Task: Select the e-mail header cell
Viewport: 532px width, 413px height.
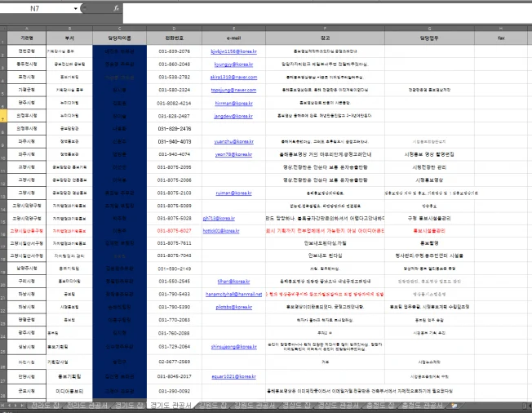Action: pos(233,38)
